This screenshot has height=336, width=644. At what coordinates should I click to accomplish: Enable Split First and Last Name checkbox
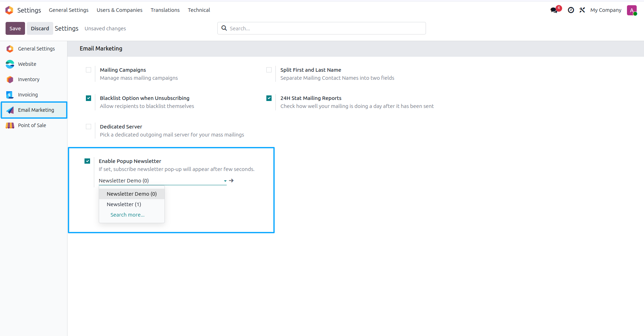click(269, 70)
